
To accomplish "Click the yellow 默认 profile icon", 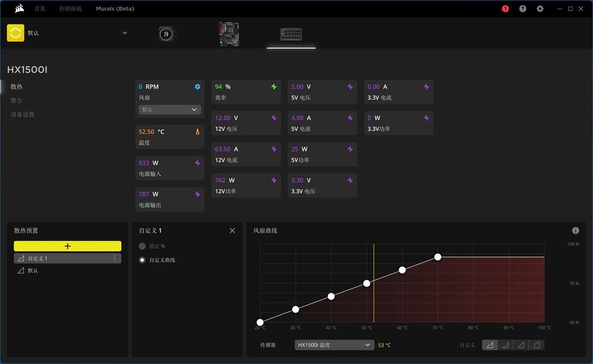I will click(x=15, y=33).
